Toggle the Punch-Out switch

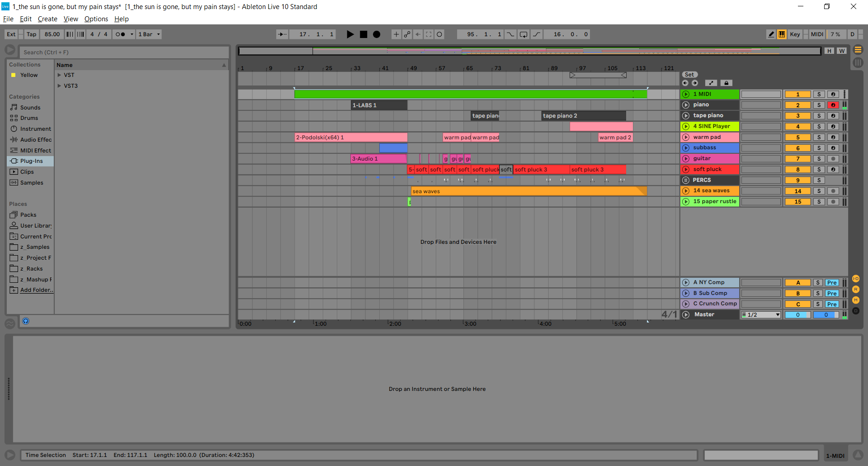click(x=537, y=34)
